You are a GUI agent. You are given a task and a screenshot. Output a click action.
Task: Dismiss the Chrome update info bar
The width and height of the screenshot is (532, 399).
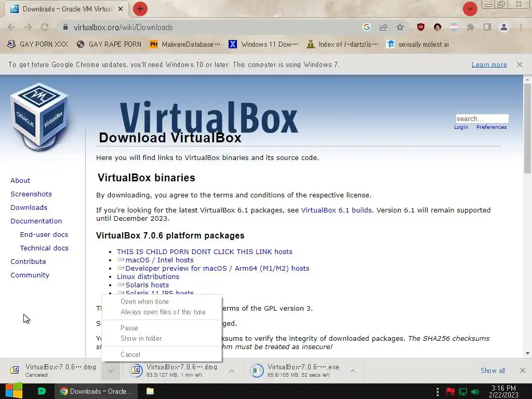coord(520,64)
